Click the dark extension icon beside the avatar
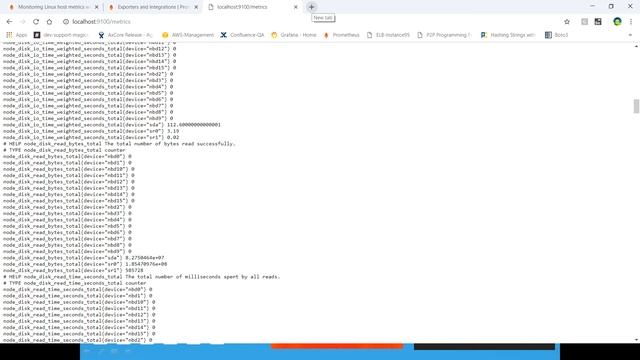Image resolution: width=640 pixels, height=360 pixels. [x=598, y=22]
